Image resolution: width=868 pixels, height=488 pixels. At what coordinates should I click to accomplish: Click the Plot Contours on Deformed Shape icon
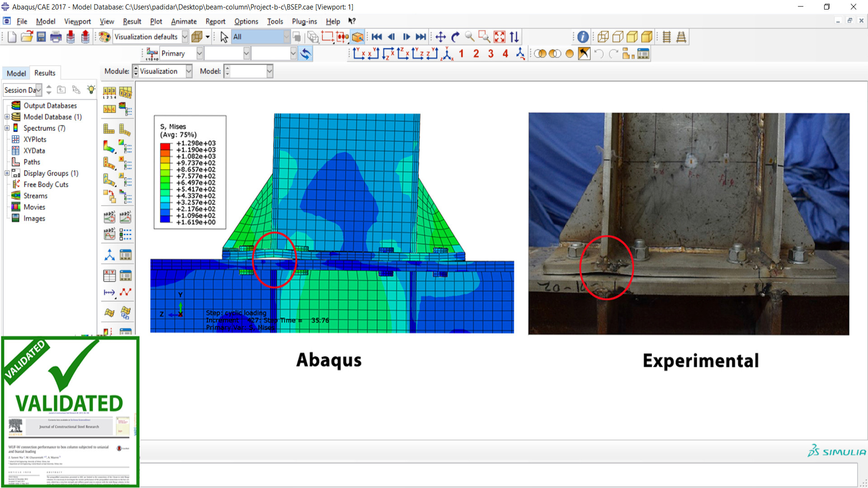pos(109,147)
